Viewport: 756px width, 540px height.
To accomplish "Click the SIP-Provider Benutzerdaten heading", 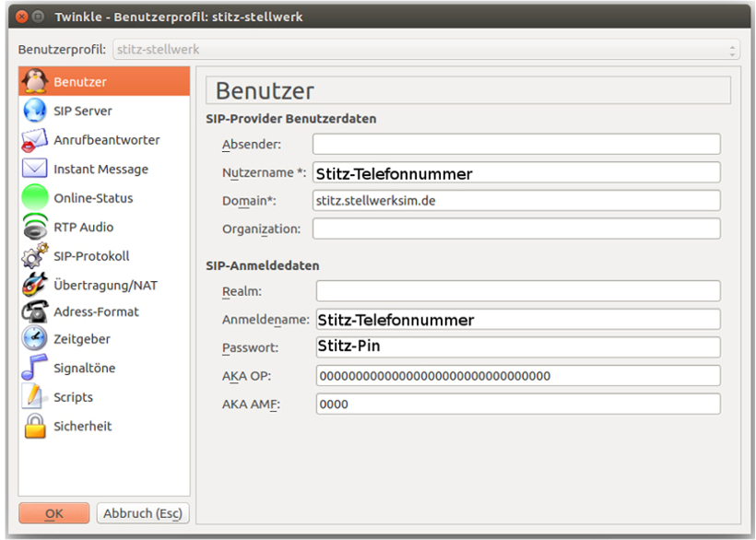I will [290, 119].
